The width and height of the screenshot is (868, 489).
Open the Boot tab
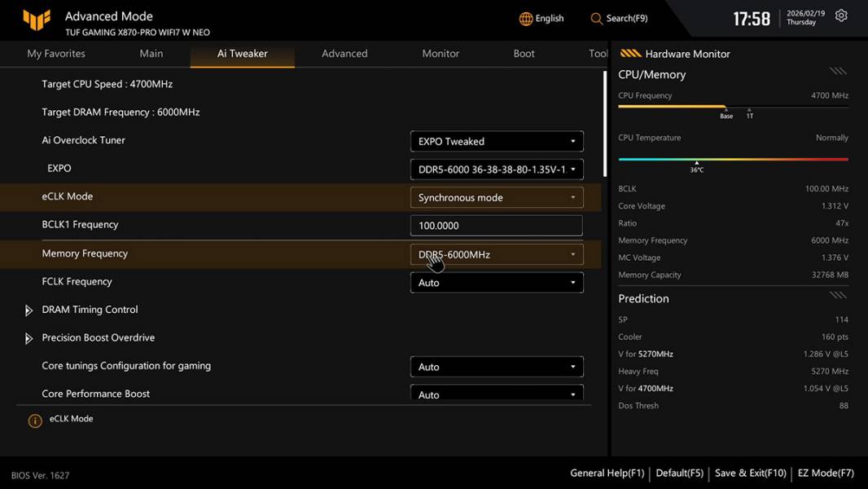(x=524, y=54)
